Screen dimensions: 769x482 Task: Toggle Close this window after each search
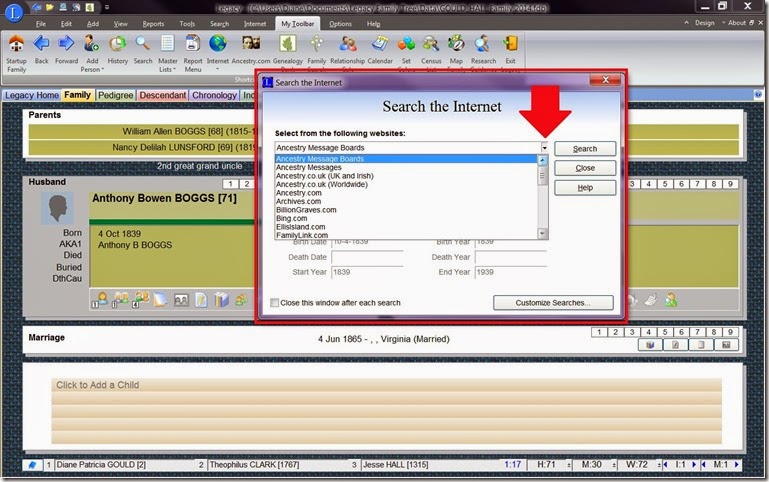click(x=274, y=303)
